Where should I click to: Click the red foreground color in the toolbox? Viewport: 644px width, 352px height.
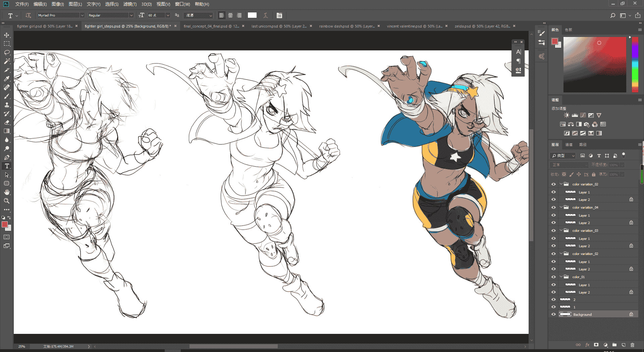[5, 224]
